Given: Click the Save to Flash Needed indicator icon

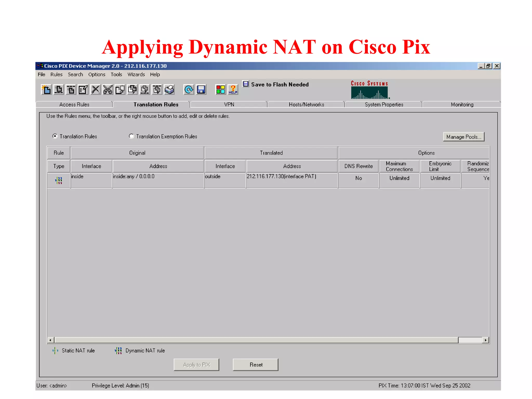Looking at the screenshot, I should tap(245, 84).
